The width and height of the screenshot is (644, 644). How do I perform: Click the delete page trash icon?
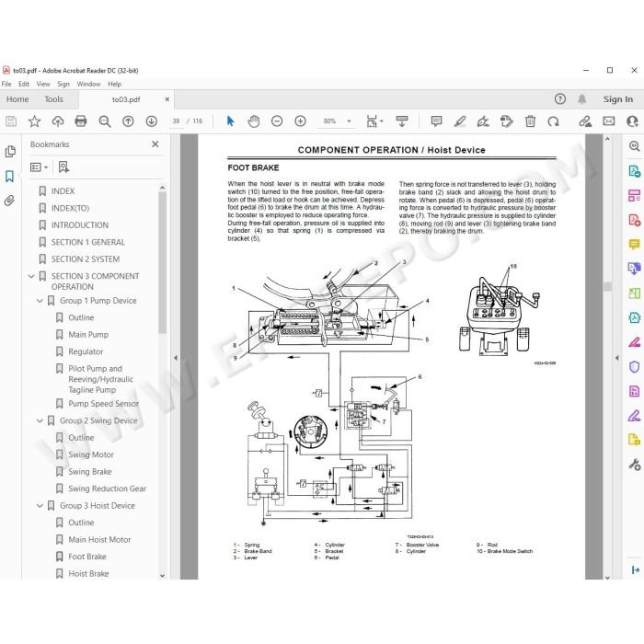coord(530,121)
